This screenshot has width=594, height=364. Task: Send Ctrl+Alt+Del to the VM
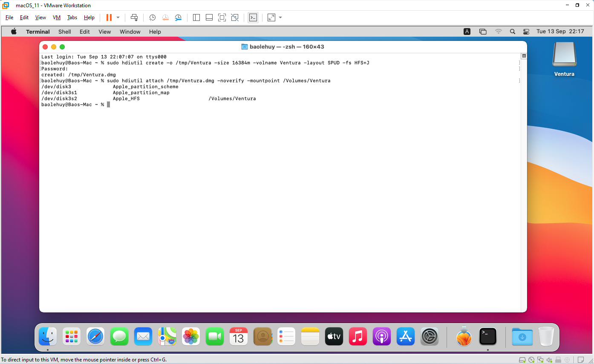(134, 17)
